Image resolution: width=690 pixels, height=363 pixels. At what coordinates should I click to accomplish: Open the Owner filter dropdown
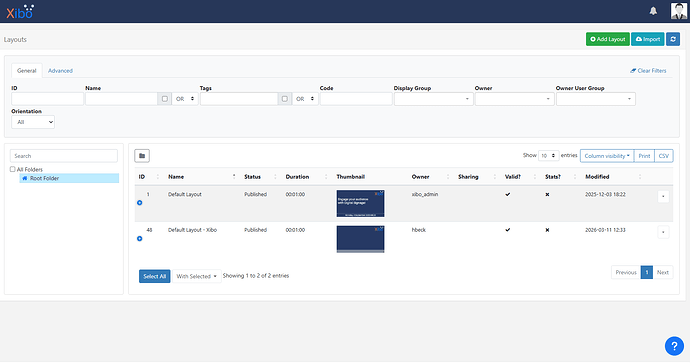pyautogui.click(x=514, y=99)
